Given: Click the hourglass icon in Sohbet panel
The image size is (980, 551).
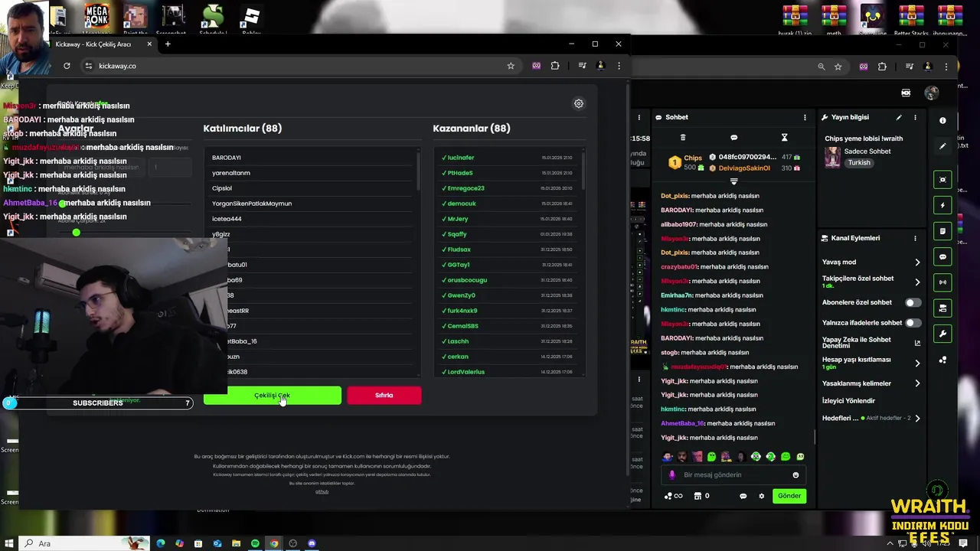Looking at the screenshot, I should point(784,138).
